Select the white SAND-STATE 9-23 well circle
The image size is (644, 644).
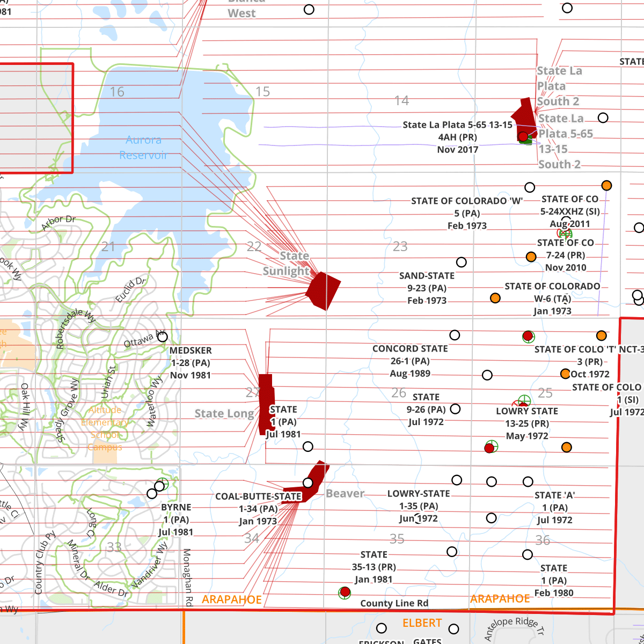462,262
